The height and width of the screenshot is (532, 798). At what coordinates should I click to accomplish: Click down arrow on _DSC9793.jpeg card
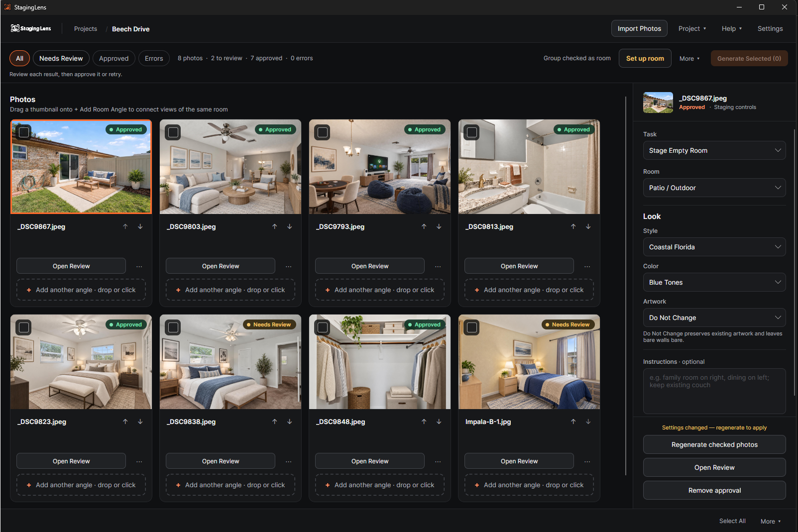click(439, 226)
